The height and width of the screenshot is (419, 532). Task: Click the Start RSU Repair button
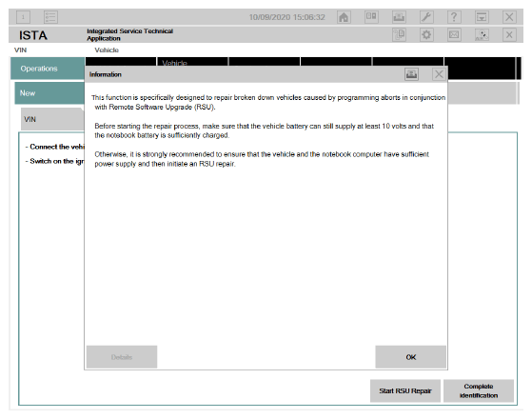click(x=405, y=390)
